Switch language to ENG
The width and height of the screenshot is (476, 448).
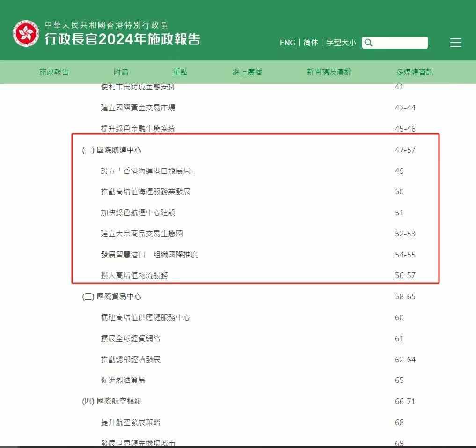click(x=287, y=43)
